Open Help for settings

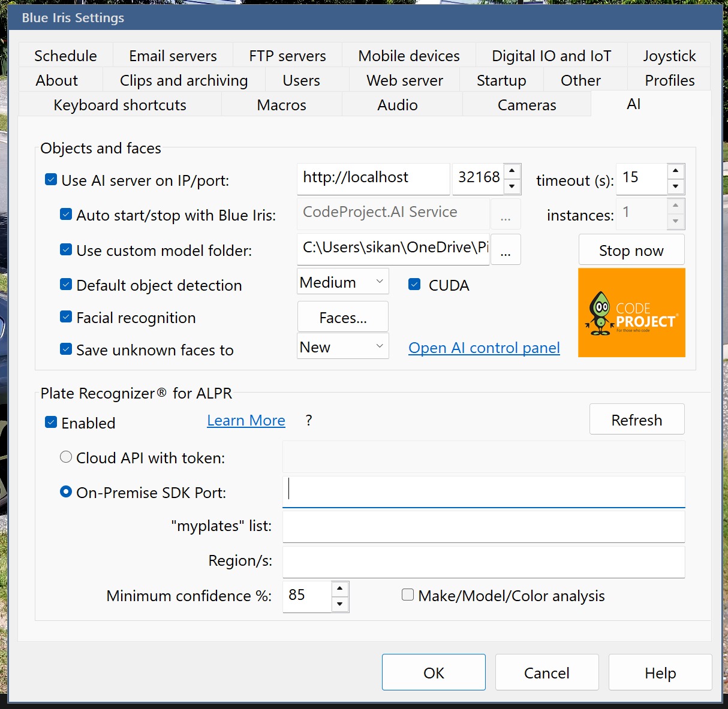[x=660, y=672]
